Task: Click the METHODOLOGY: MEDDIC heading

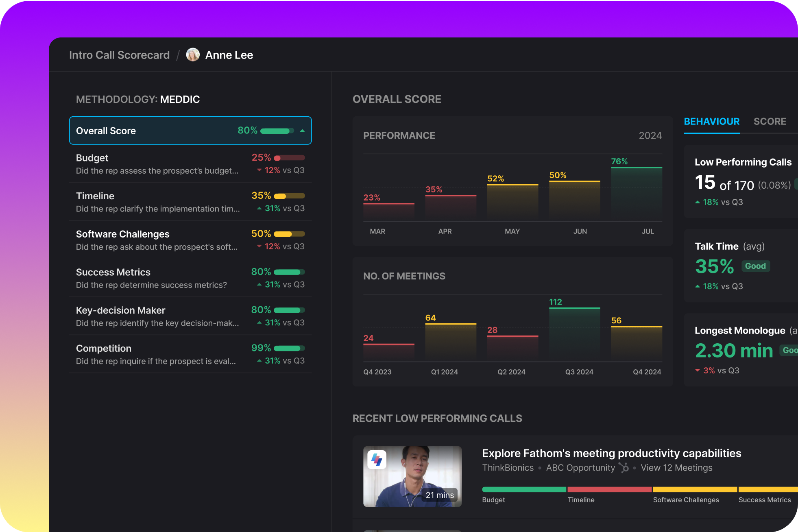Action: point(138,99)
